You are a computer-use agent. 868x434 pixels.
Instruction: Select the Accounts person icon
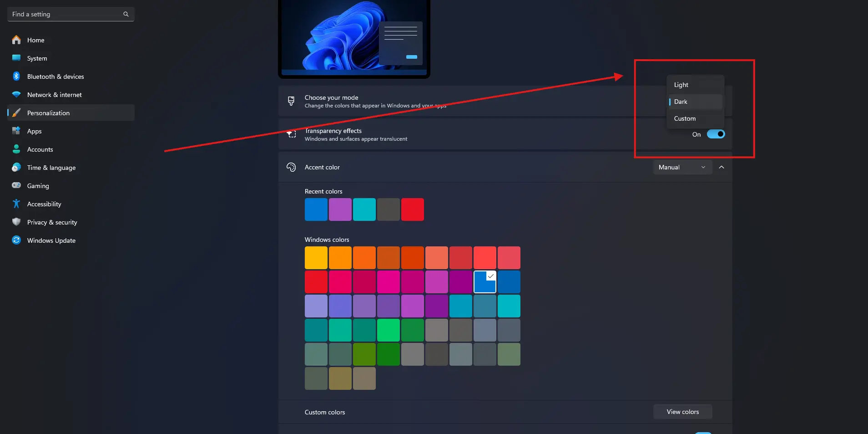pyautogui.click(x=16, y=149)
